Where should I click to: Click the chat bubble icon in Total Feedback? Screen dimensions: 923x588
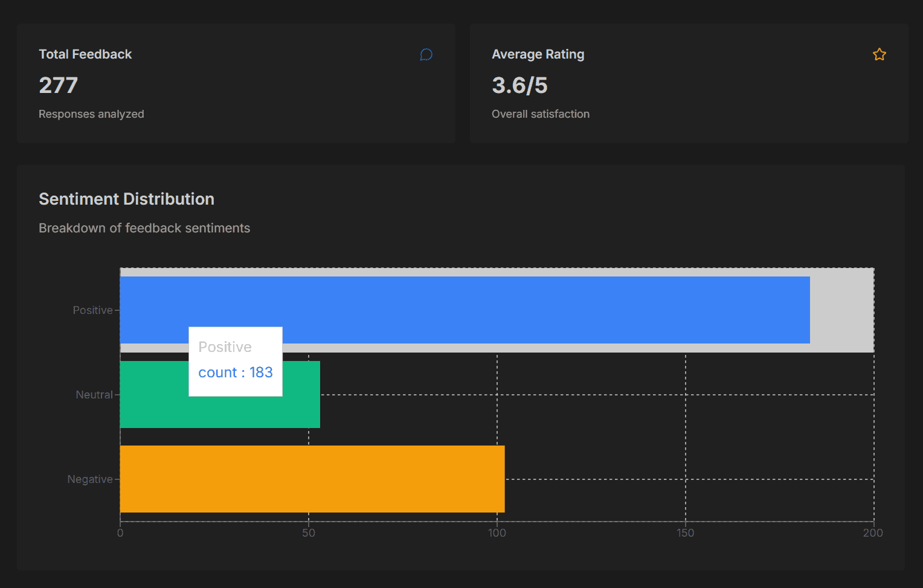[426, 55]
